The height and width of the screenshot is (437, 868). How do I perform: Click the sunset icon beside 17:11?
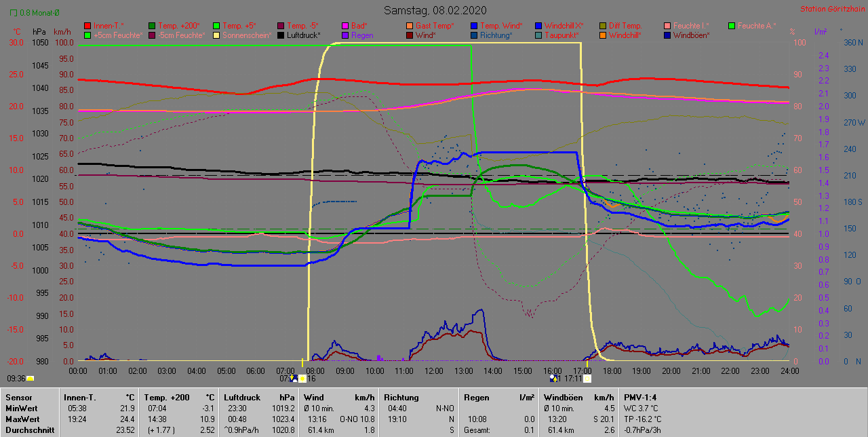pyautogui.click(x=553, y=379)
